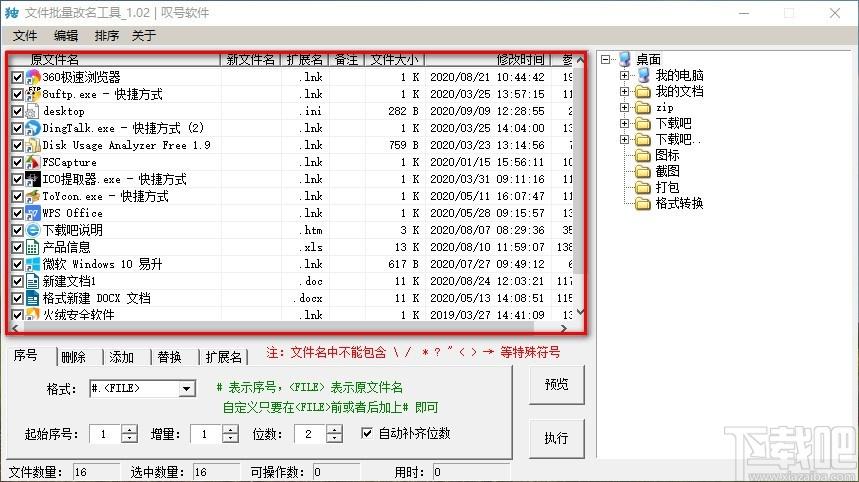Expand the 我的文档 tree node

(x=624, y=91)
